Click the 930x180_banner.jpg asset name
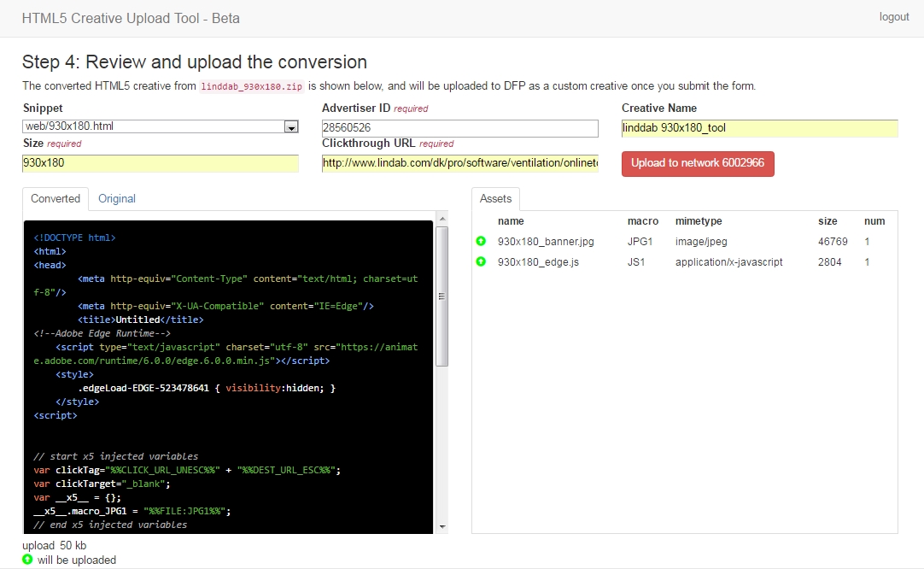 (x=546, y=242)
